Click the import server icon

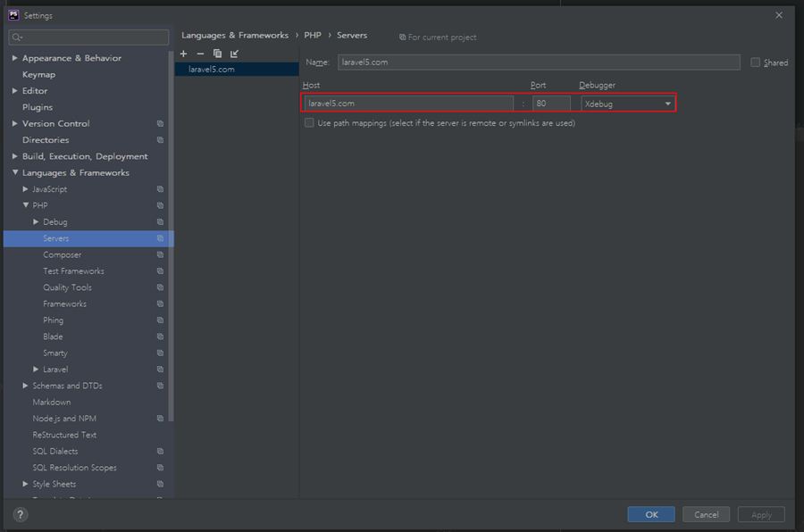(x=234, y=54)
